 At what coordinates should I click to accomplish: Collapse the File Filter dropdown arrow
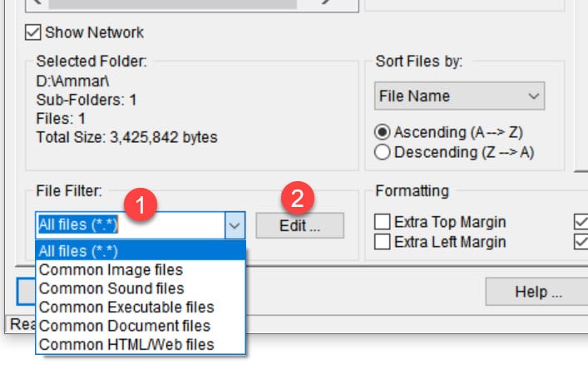(235, 225)
